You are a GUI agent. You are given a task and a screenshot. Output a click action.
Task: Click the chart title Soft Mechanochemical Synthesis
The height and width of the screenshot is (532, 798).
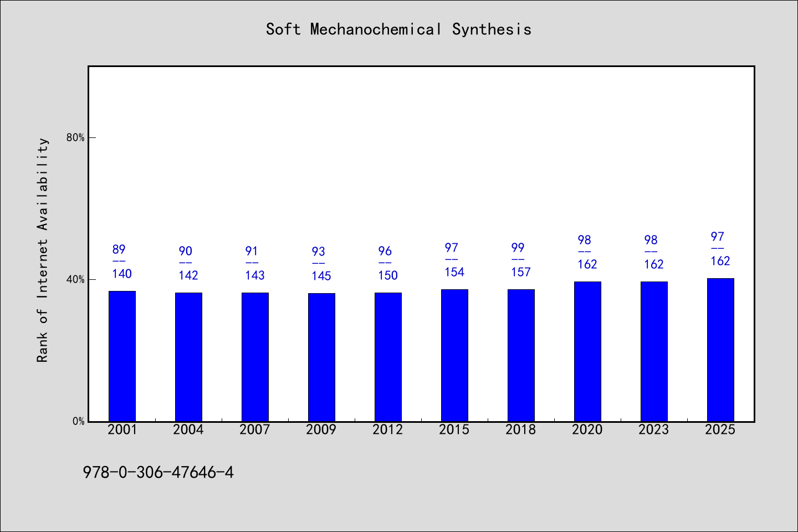[398, 29]
